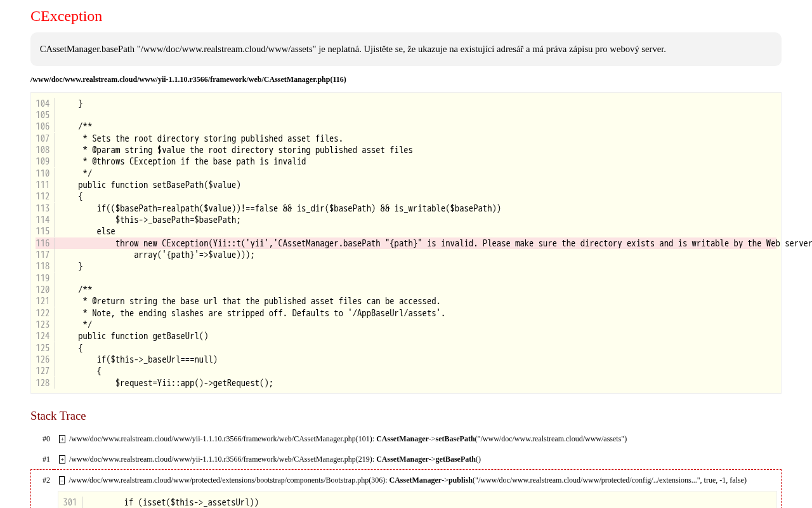
Task: Click the #0 stack trace number
Action: tap(46, 439)
